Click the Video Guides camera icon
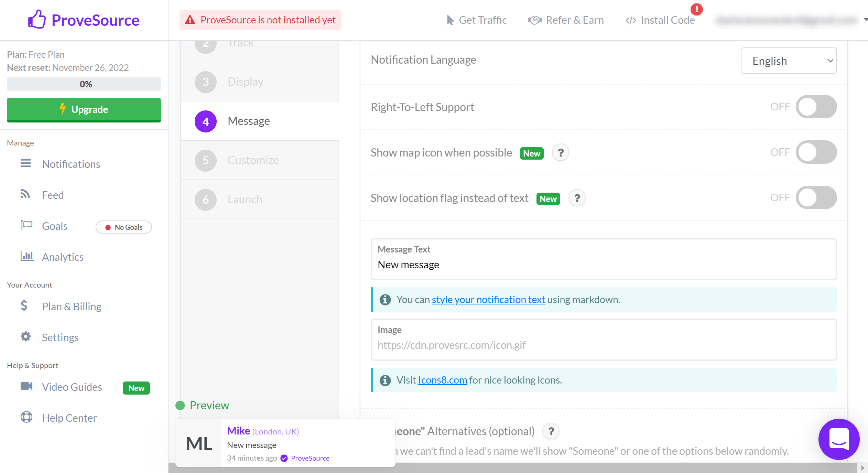Screen dimensions: 868x473 (26, 386)
